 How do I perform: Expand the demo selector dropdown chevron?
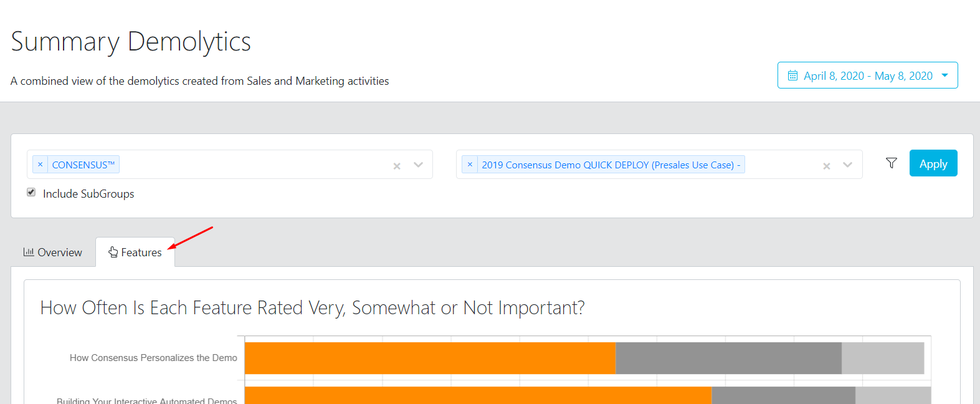pos(847,165)
